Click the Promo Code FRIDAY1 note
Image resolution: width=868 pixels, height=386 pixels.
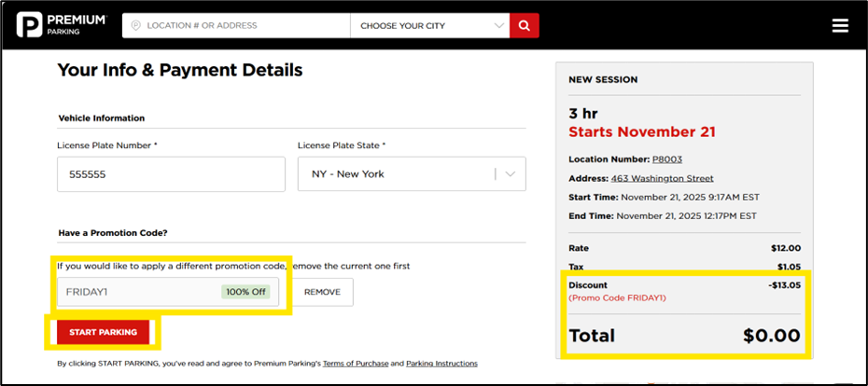[617, 298]
